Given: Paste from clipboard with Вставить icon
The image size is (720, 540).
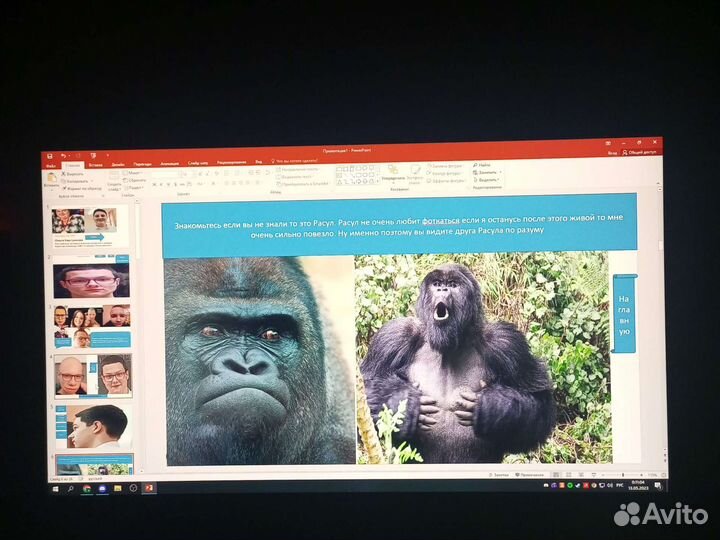Looking at the screenshot, I should click(x=51, y=180).
